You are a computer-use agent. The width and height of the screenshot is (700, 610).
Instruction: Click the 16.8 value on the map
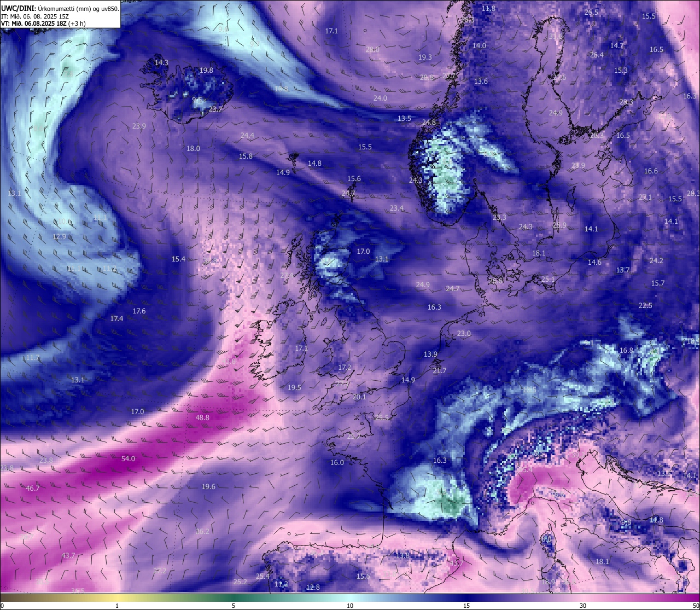[626, 351]
